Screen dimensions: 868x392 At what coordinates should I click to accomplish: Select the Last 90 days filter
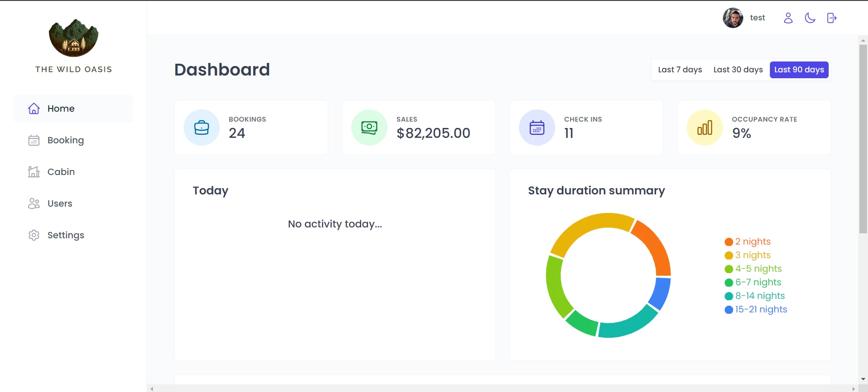[x=799, y=70]
